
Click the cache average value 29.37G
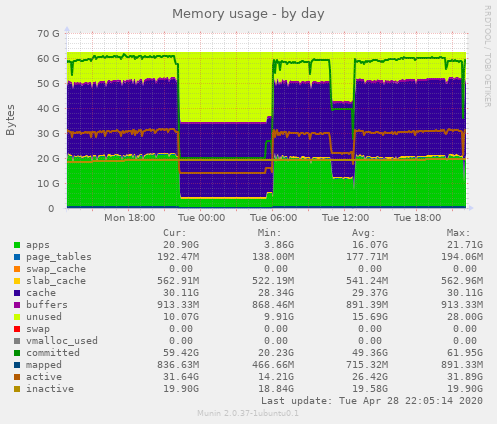370,293
